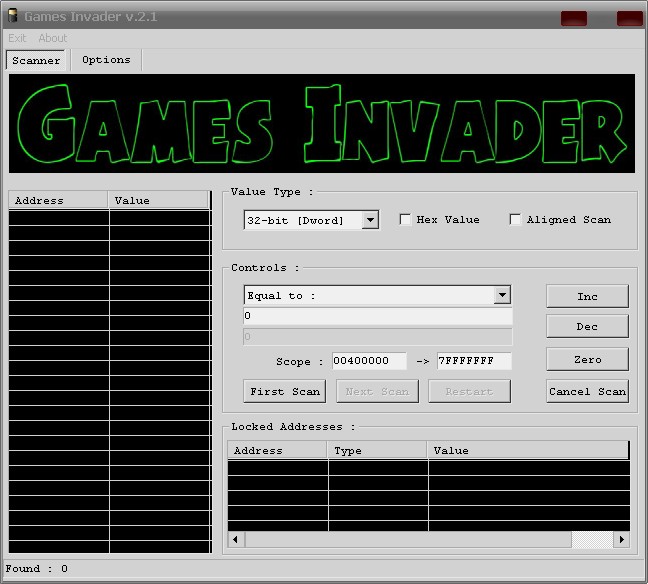Viewport: 648px width, 584px height.
Task: Click the Cancel Scan button
Action: (x=587, y=391)
